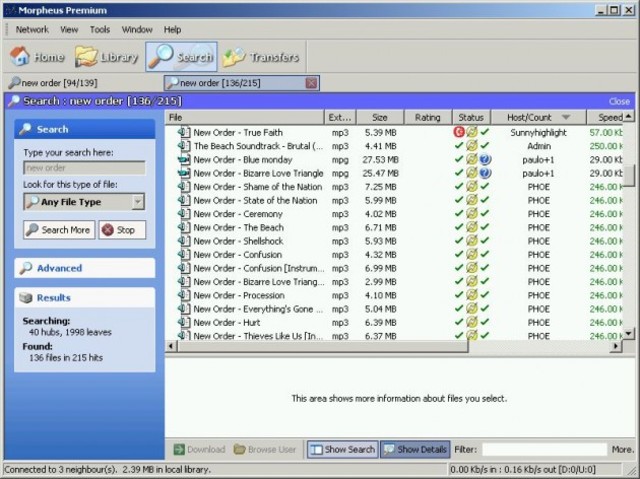Sort by the Status column header
Viewport: 640px width, 479px height.
[x=471, y=118]
